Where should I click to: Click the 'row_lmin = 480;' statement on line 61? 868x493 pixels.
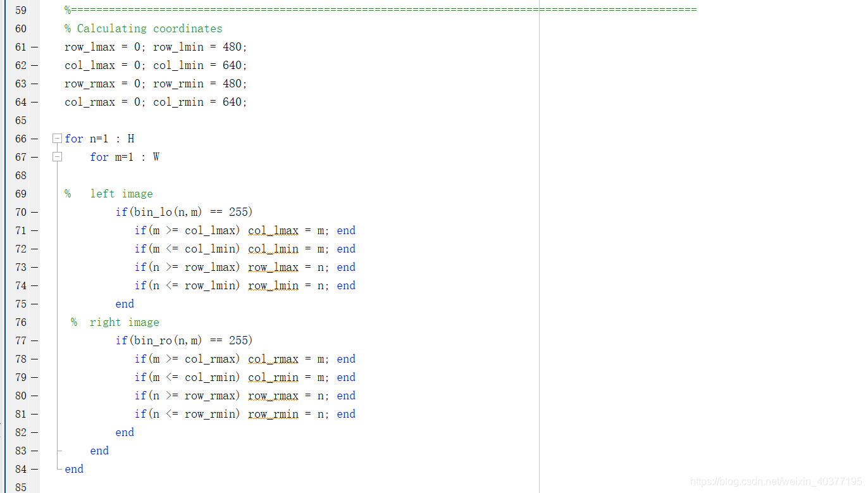pos(201,47)
